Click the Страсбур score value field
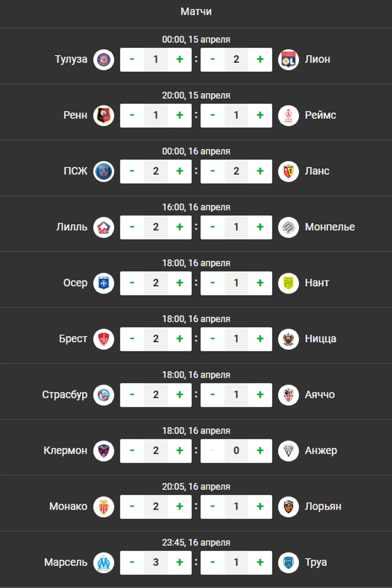The height and width of the screenshot is (588, 392). pyautogui.click(x=156, y=395)
